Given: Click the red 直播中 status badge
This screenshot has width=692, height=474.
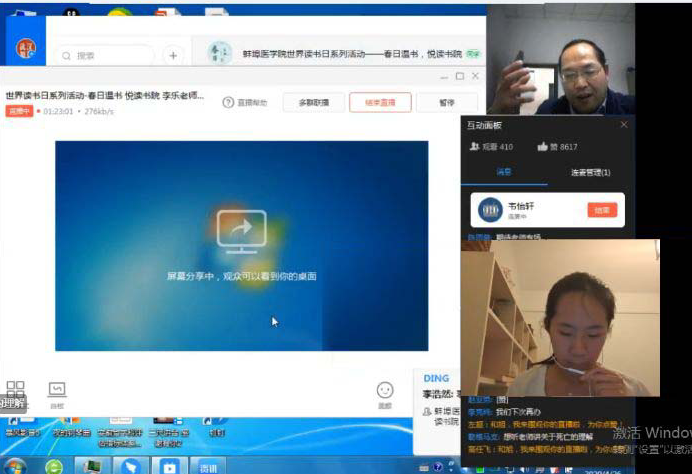Looking at the screenshot, I should tap(19, 110).
